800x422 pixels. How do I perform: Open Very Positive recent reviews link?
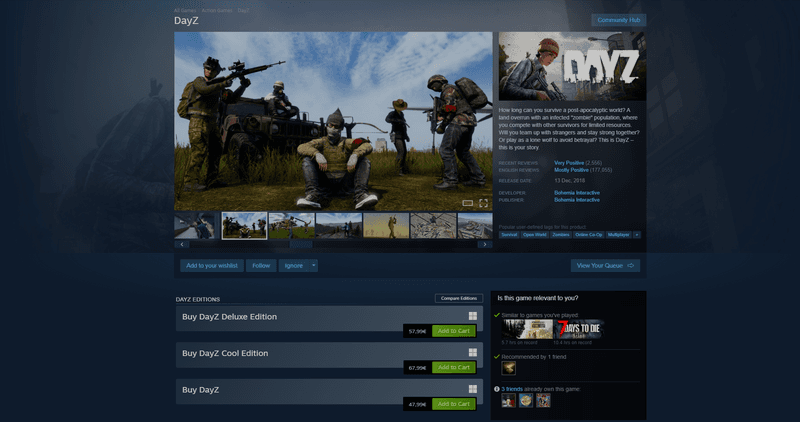(569, 163)
